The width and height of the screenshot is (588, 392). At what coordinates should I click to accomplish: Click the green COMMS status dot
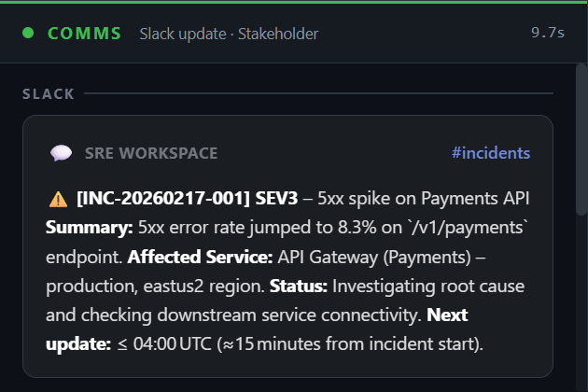(28, 33)
